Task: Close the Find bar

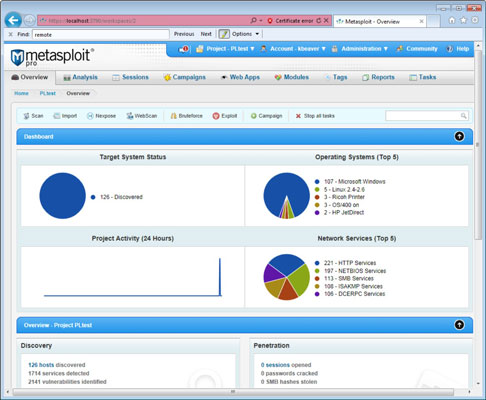Action: click(x=10, y=34)
